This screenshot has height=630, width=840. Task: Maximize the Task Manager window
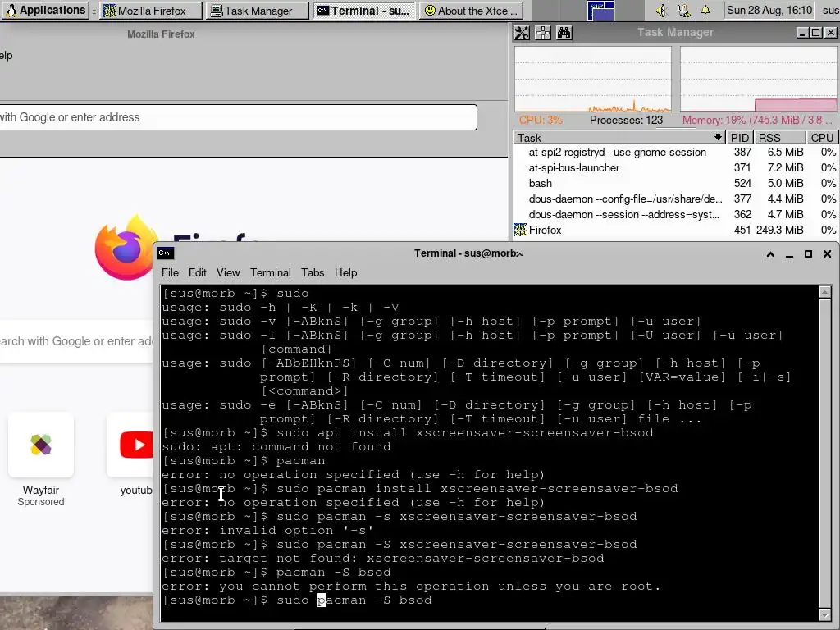816,33
